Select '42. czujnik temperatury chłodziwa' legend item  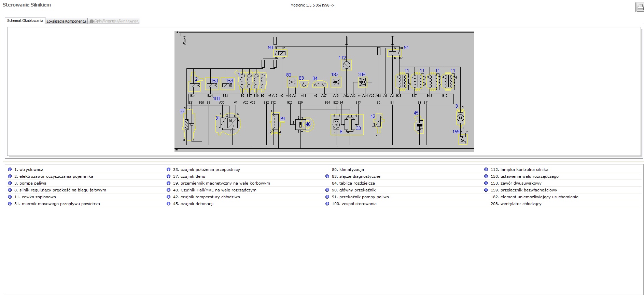206,197
